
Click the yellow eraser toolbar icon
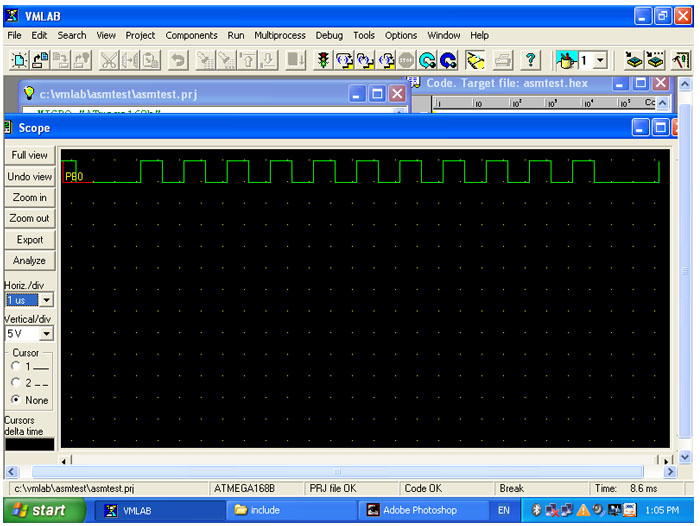pyautogui.click(x=476, y=61)
